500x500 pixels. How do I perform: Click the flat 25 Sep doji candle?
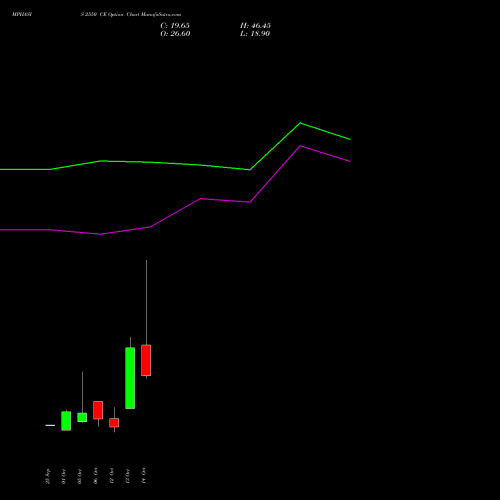coord(50,425)
